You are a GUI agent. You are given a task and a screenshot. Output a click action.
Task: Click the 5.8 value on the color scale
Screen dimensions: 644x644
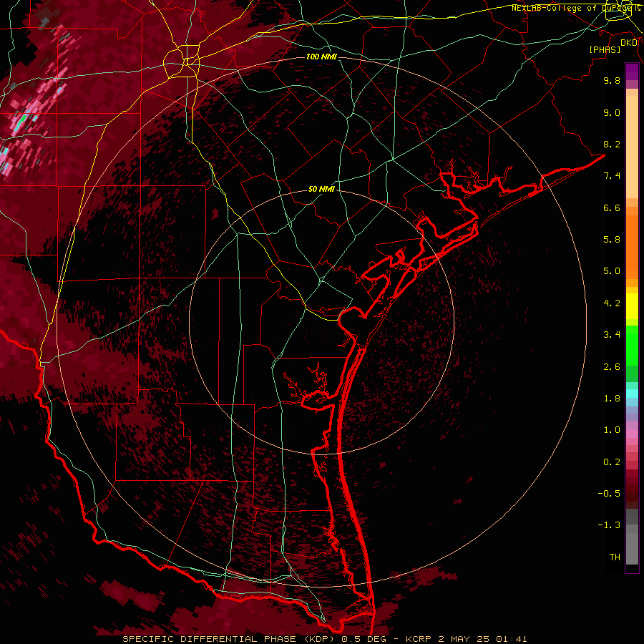tap(612, 240)
